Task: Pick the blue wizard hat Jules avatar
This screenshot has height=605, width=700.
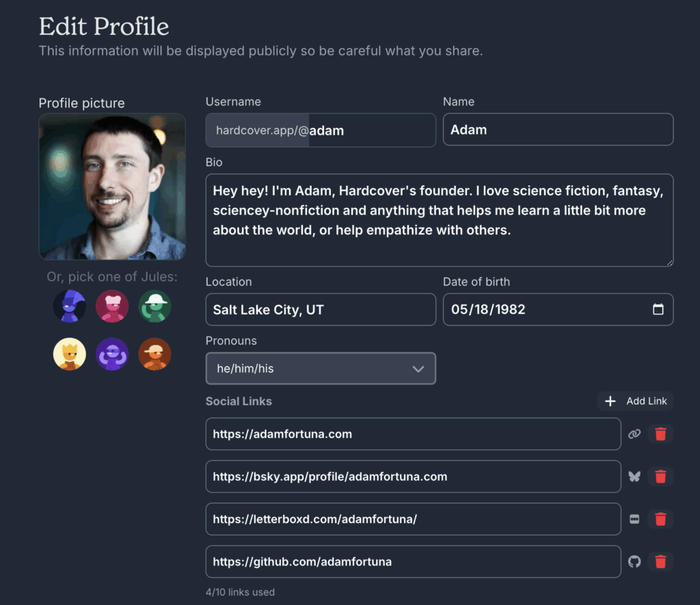Action: point(70,306)
